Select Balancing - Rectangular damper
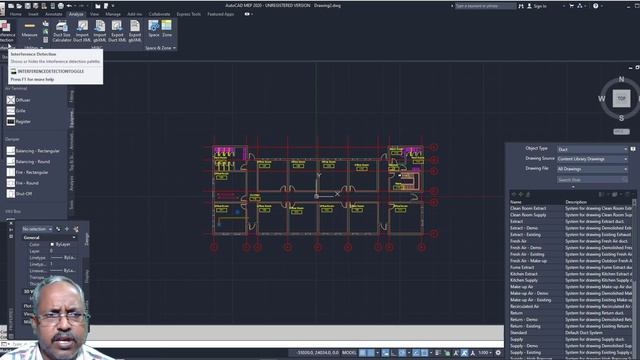Screen dimensions: 640x360 click(x=33, y=151)
